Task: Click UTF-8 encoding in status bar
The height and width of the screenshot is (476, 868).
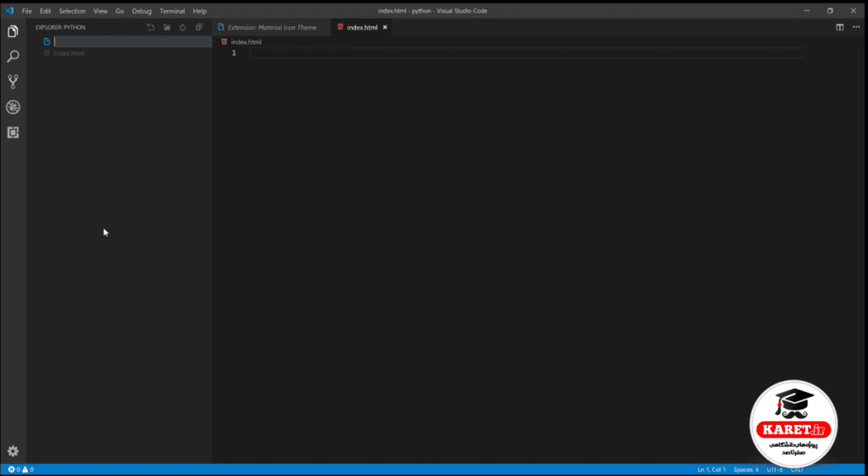Action: [x=775, y=469]
